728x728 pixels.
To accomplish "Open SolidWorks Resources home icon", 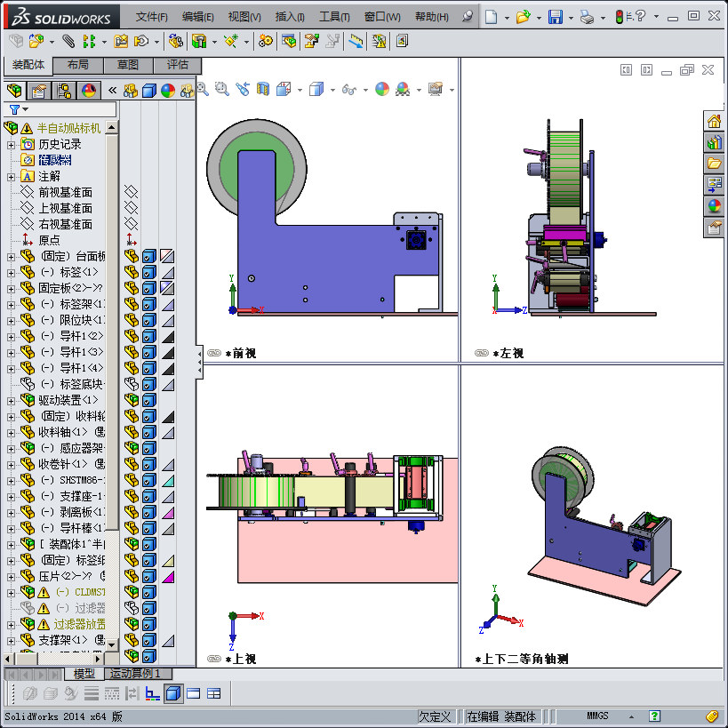I will pyautogui.click(x=714, y=122).
